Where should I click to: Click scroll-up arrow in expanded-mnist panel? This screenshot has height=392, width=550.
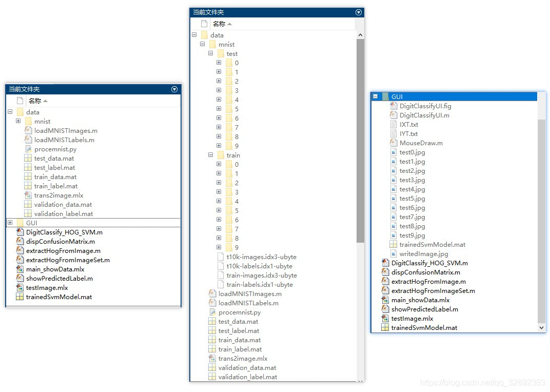click(x=360, y=35)
